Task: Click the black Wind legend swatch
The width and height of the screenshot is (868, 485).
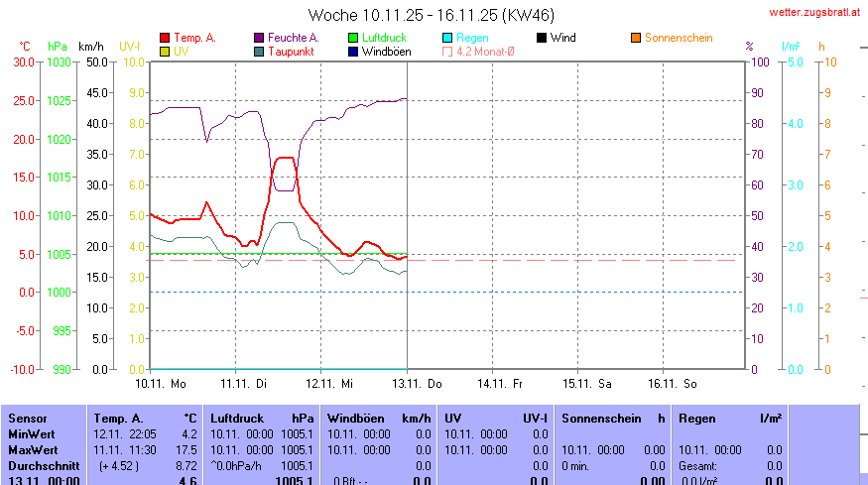Action: 542,38
